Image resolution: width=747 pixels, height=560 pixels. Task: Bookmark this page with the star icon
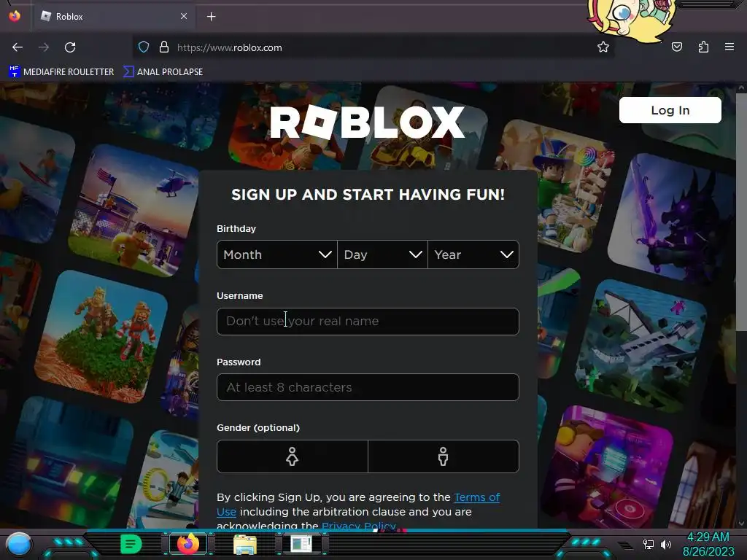(603, 47)
